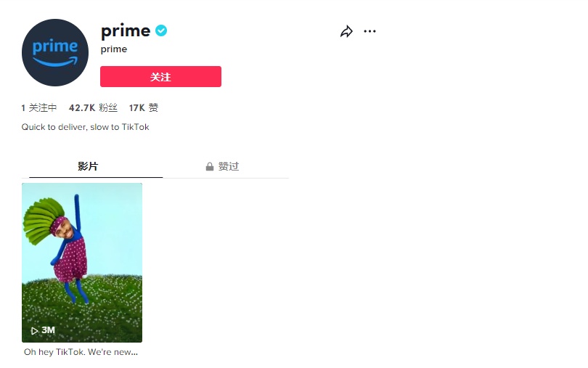Viewport: 588px width, 368px height.
Task: Click the red 关注 follow button
Action: click(x=160, y=76)
